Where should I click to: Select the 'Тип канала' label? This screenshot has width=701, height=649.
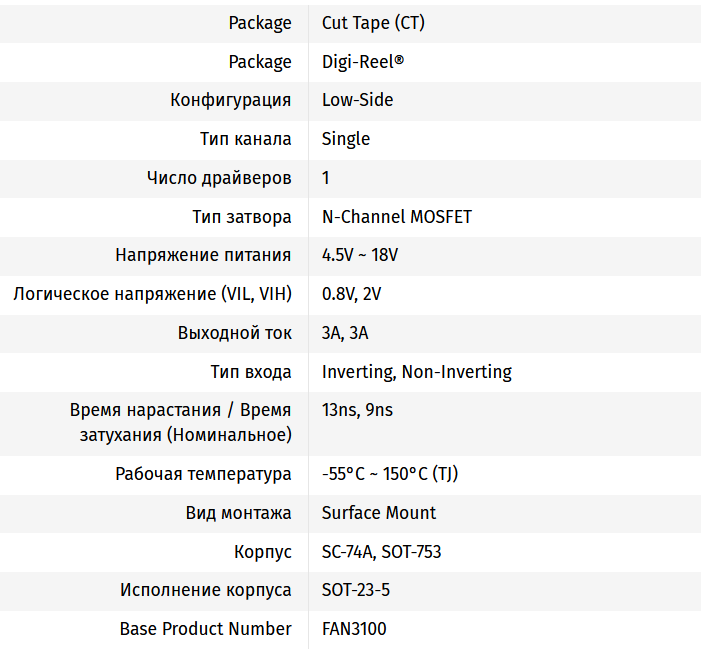(x=246, y=139)
